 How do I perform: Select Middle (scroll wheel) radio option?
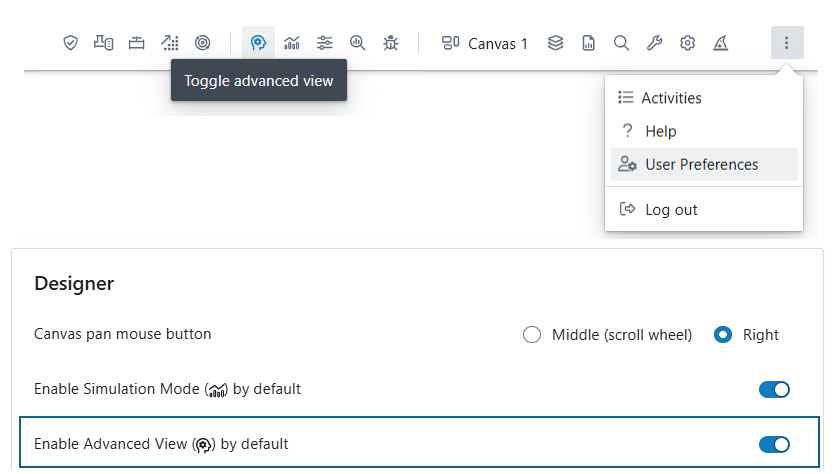coord(532,335)
